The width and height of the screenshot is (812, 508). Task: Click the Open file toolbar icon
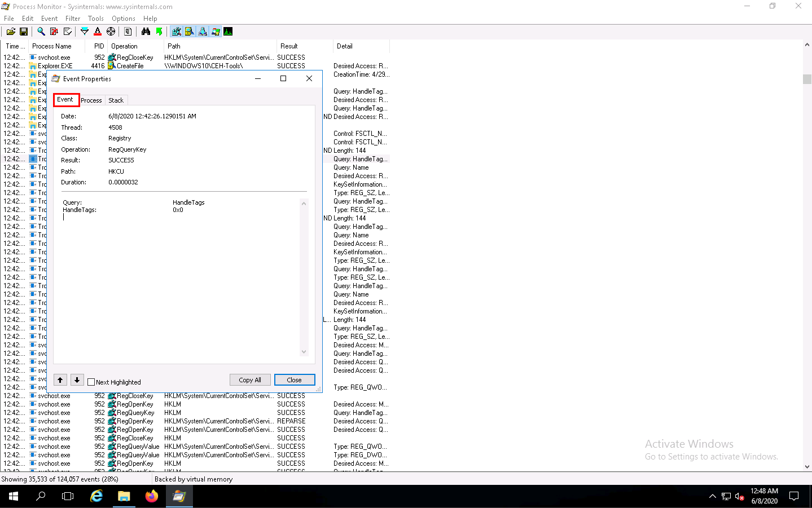[11, 32]
